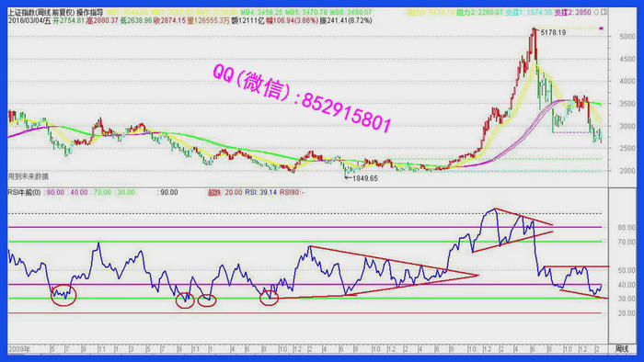644x362 pixels.
Task: Click the magenta RSI 80 level line
Action: coord(305,227)
